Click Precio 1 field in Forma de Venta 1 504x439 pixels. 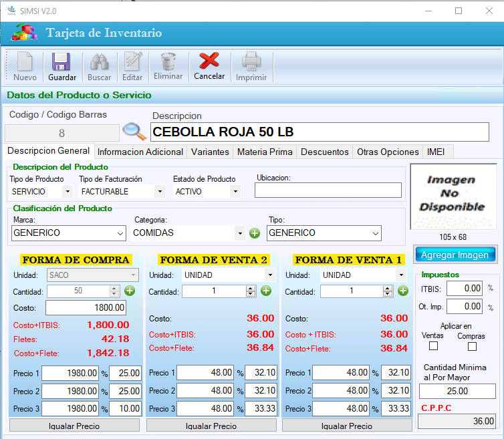point(341,372)
